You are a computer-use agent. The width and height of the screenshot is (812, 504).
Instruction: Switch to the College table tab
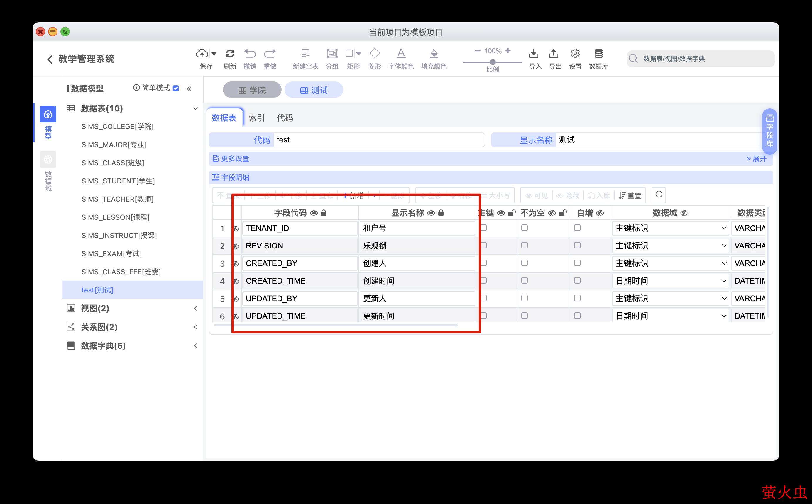coord(252,90)
